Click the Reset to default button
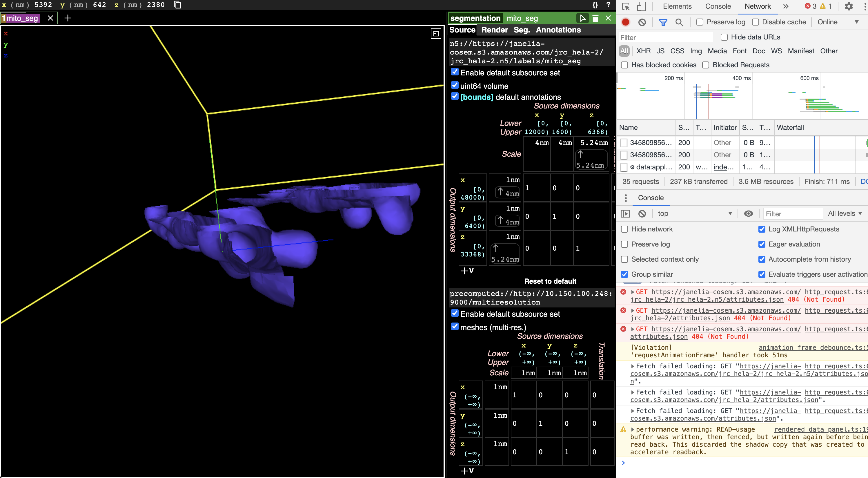This screenshot has width=868, height=478. click(x=550, y=281)
